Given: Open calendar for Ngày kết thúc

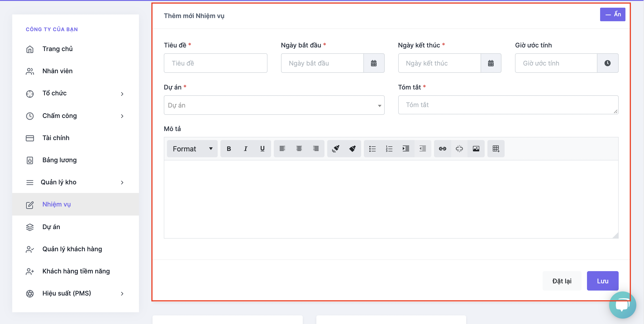Looking at the screenshot, I should [x=491, y=63].
